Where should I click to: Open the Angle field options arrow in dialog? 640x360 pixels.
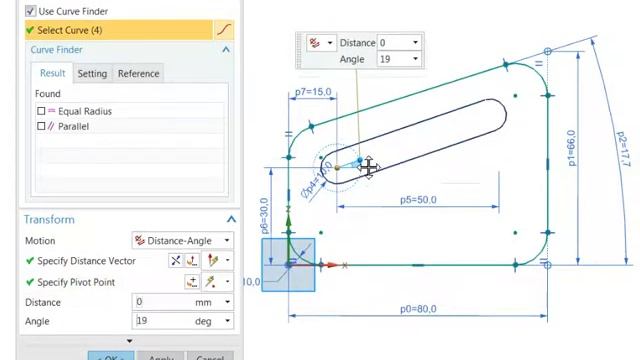coord(227,321)
